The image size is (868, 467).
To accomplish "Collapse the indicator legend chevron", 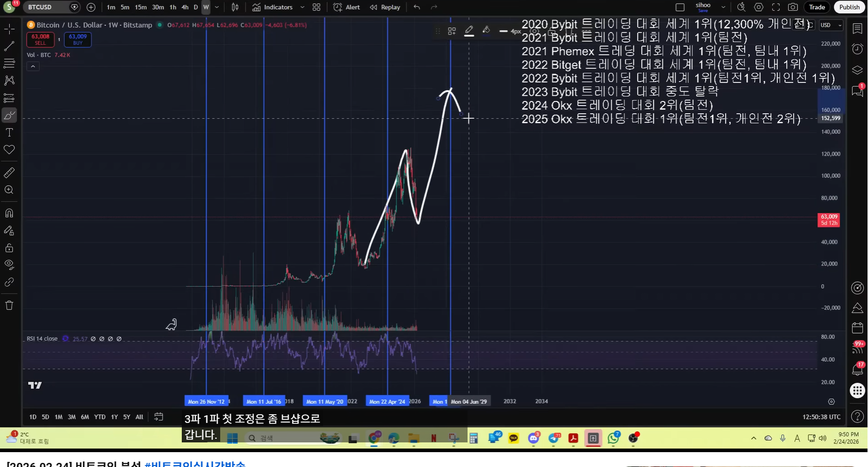I will coord(33,66).
